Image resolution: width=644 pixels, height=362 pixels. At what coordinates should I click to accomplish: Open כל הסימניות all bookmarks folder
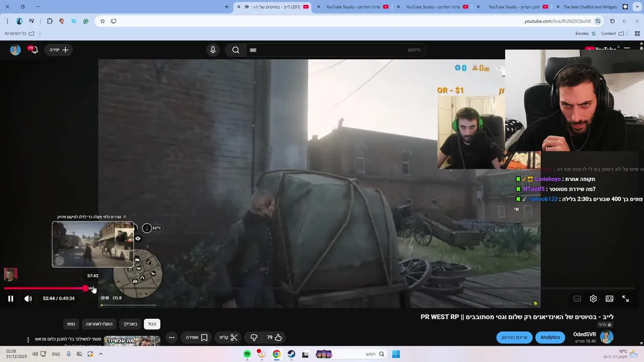coord(20,34)
